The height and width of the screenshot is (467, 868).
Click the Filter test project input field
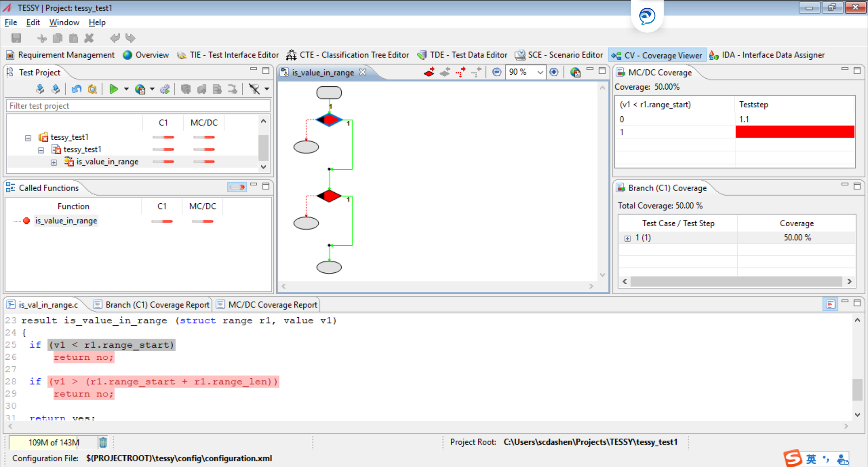pyautogui.click(x=138, y=105)
